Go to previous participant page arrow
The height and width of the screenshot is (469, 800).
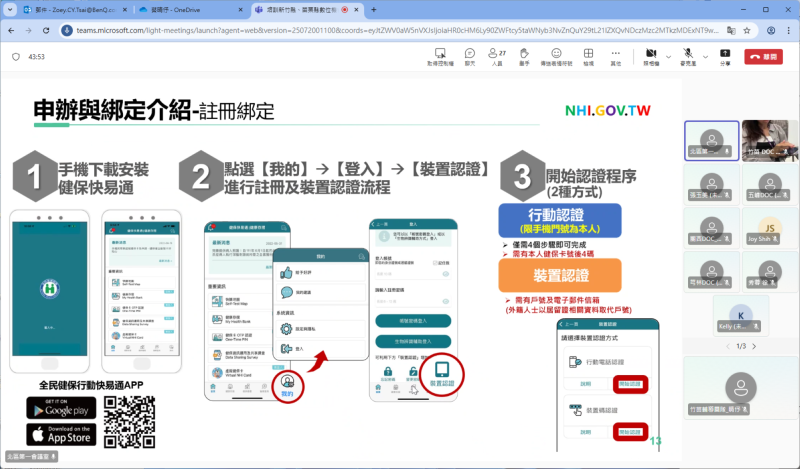click(727, 347)
